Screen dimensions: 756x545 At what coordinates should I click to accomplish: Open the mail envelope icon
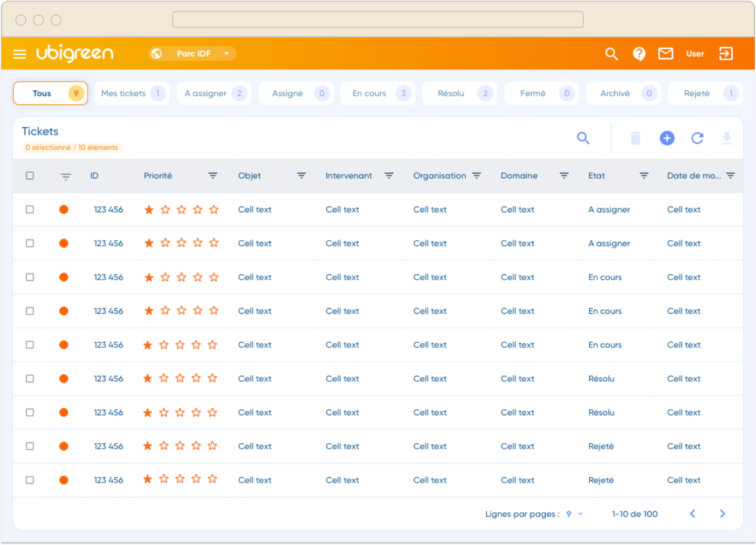coord(666,54)
